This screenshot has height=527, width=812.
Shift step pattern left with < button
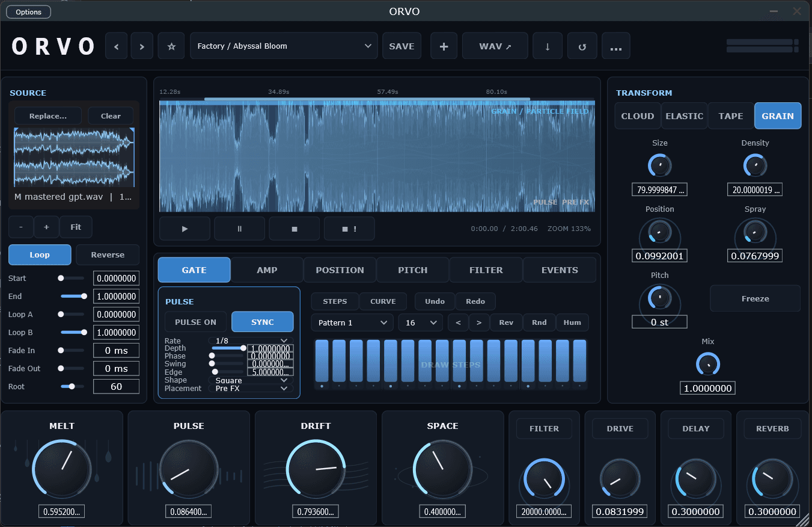coord(458,322)
